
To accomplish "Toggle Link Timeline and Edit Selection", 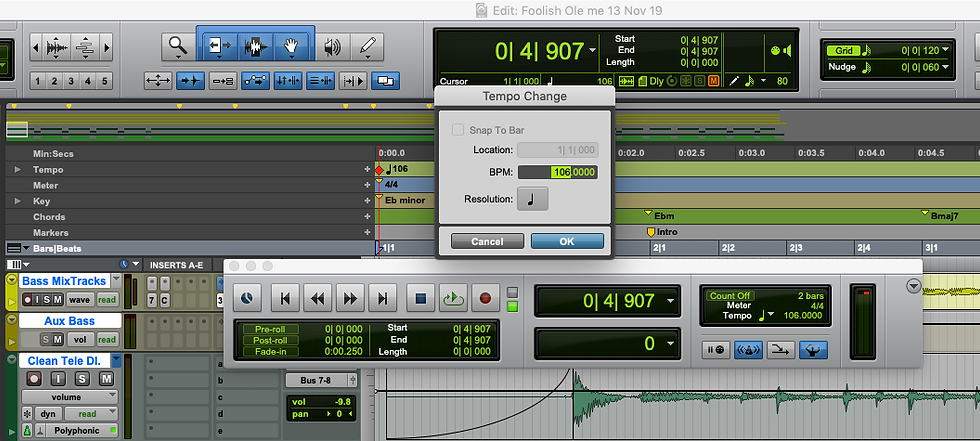I will pyautogui.click(x=288, y=81).
